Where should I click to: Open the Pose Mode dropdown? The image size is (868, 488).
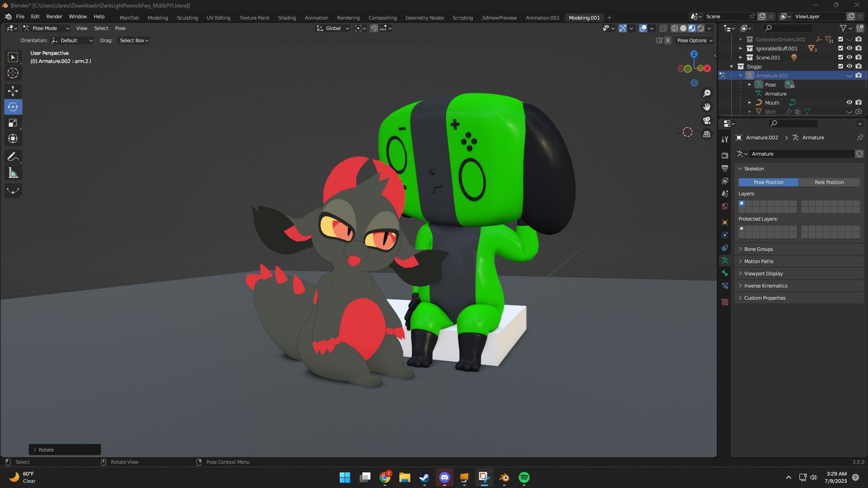coord(46,28)
